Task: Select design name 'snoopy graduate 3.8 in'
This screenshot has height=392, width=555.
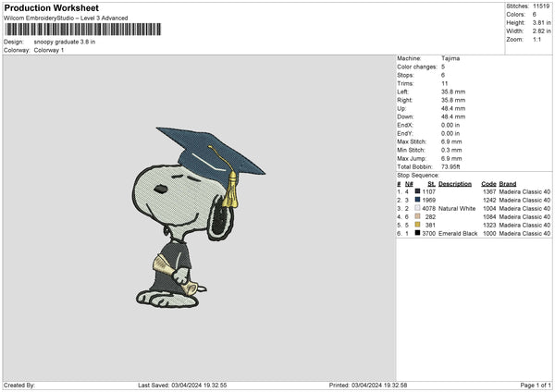Action: (65, 42)
